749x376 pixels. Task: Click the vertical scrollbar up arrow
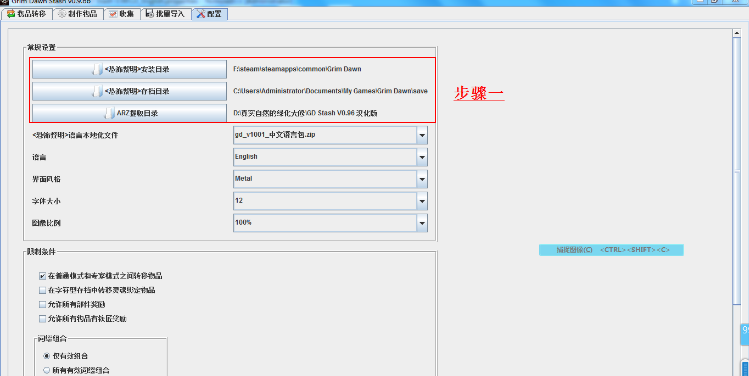click(737, 33)
